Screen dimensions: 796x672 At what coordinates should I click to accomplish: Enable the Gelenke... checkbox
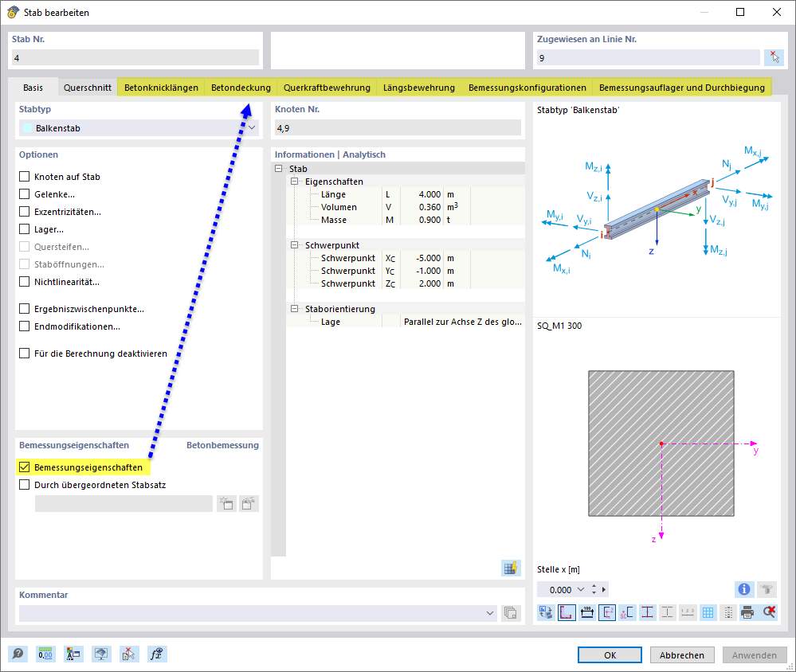coord(25,194)
